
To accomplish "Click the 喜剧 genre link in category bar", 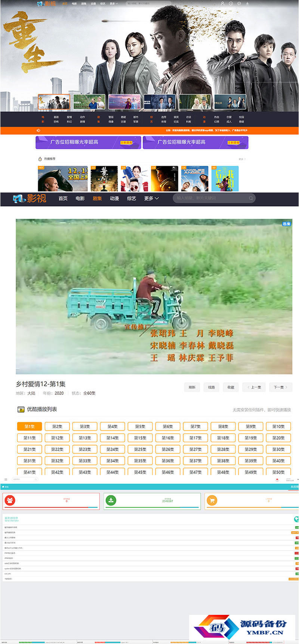I will click(56, 117).
